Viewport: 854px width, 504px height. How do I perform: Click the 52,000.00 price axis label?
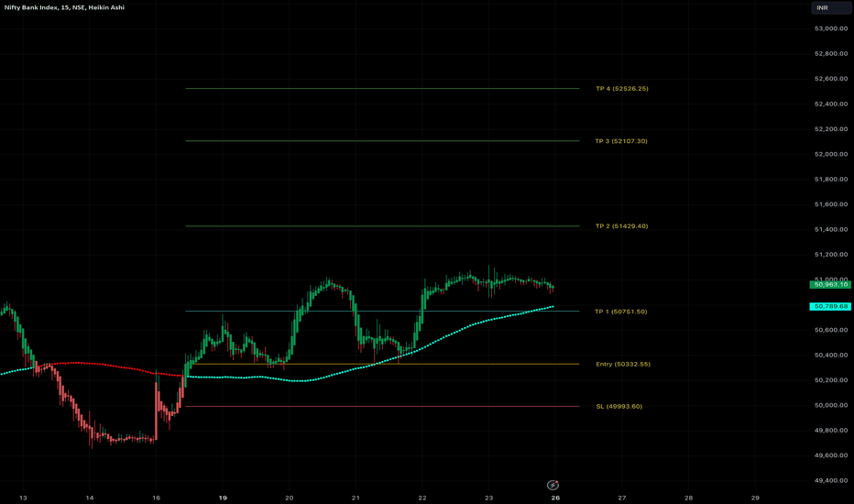[831, 154]
